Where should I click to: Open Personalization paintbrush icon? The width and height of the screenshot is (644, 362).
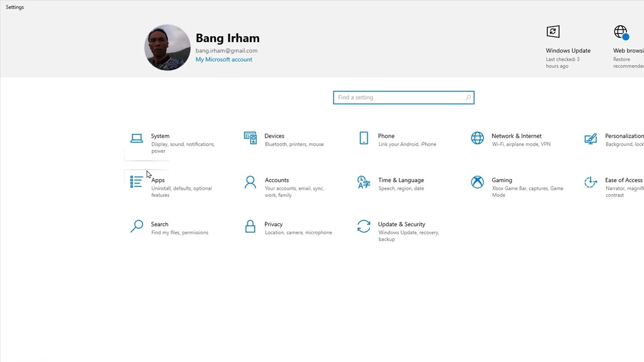click(x=591, y=138)
